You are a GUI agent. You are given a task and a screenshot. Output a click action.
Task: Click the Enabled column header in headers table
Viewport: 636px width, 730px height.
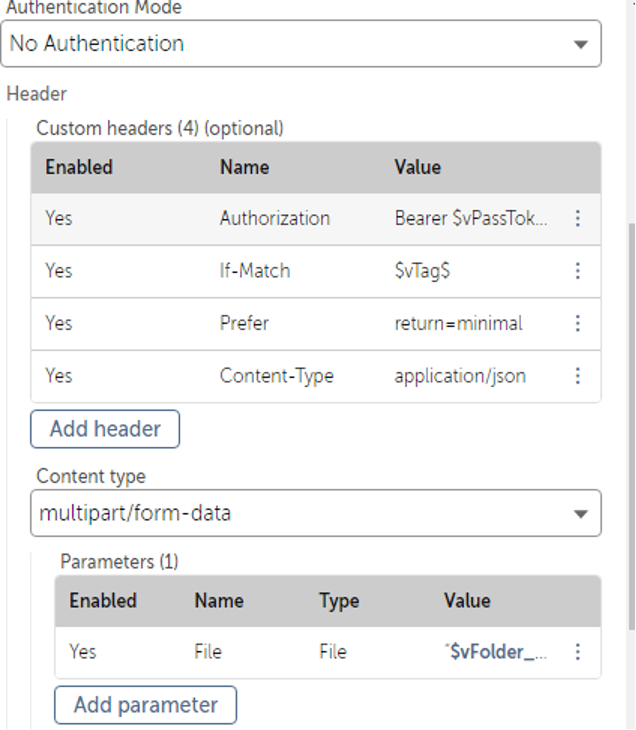[x=79, y=168]
